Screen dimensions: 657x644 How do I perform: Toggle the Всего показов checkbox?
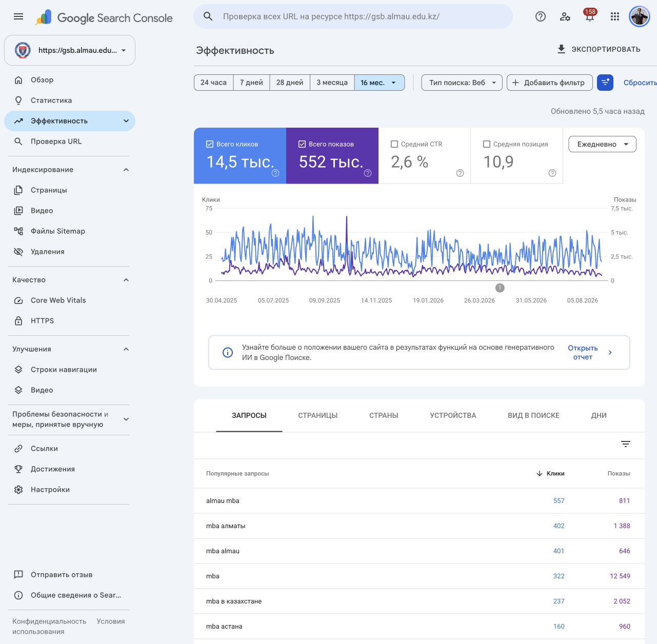(302, 144)
